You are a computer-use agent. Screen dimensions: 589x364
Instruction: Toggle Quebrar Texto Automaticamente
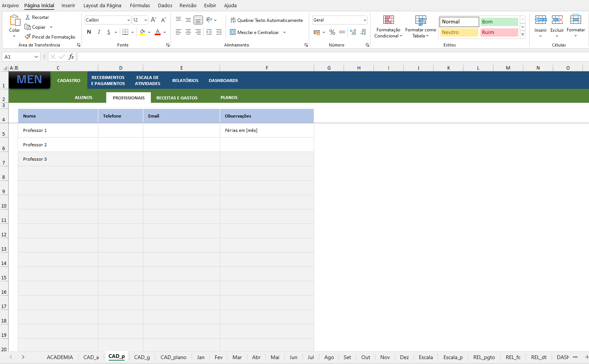(x=267, y=20)
